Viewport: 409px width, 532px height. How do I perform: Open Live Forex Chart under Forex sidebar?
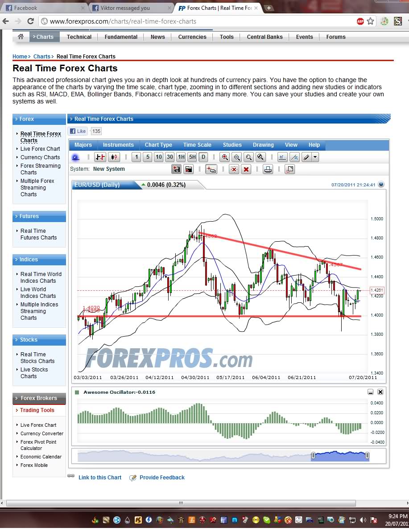point(40,149)
